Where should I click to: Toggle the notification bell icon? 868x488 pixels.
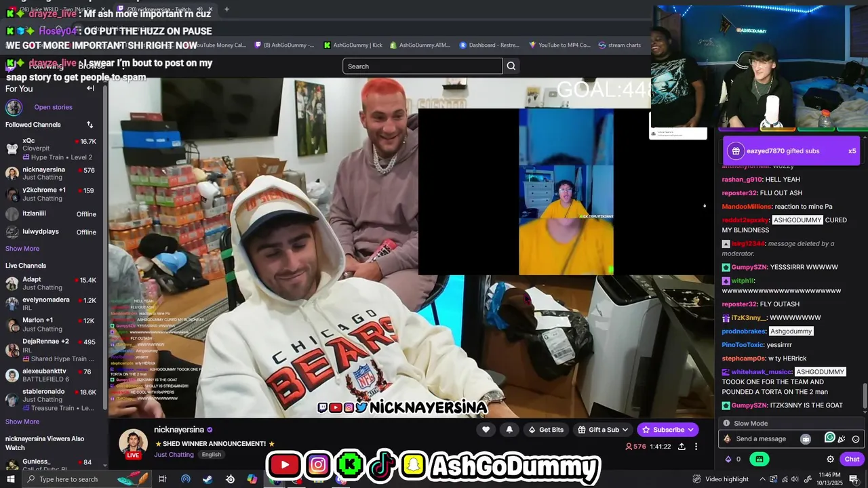[509, 430]
